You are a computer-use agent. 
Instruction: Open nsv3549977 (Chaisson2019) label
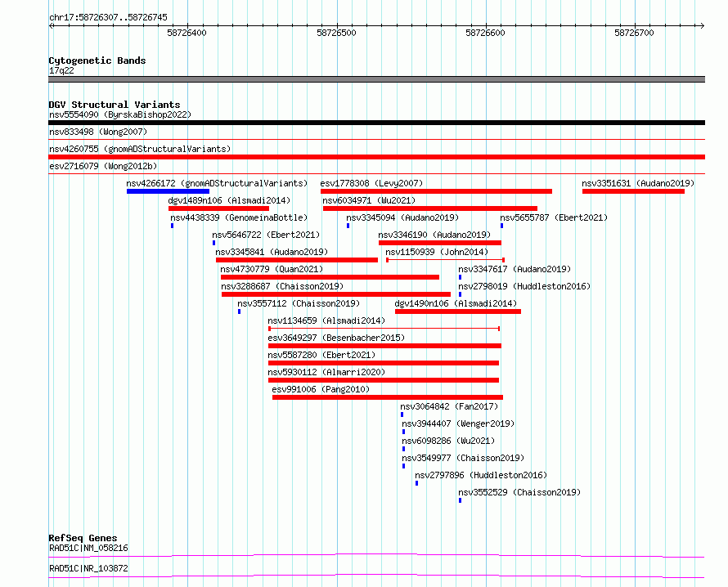click(463, 458)
